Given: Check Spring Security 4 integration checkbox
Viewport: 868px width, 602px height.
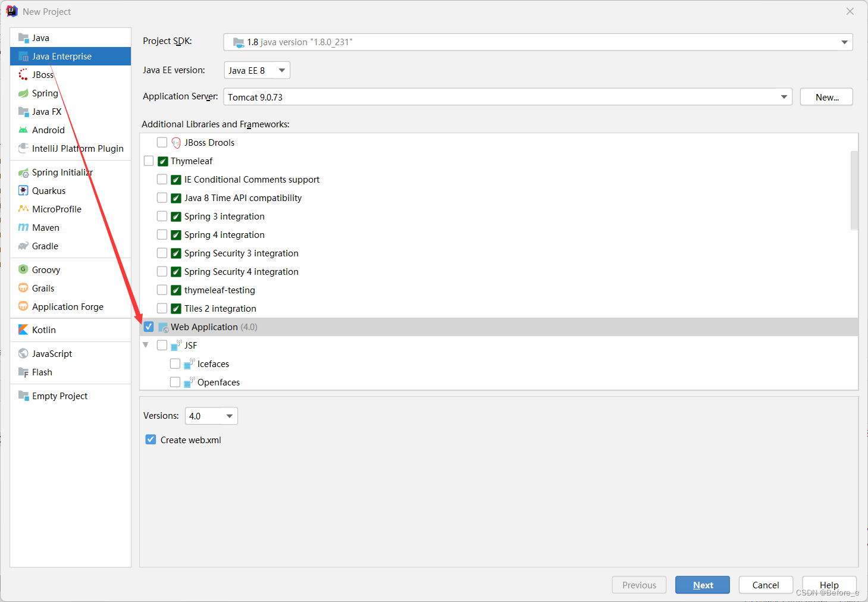Looking at the screenshot, I should pyautogui.click(x=162, y=272).
